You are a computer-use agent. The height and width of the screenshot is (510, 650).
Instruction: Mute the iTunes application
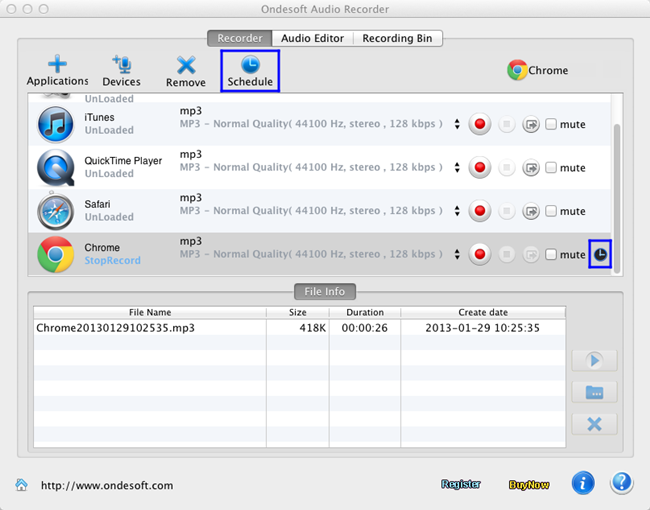click(551, 125)
